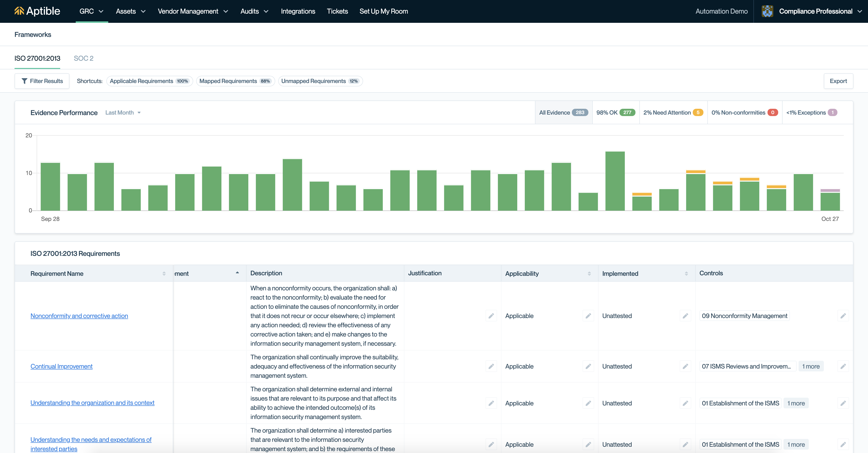Open the Last Month period dropdown
Viewport: 868px width, 453px height.
pyautogui.click(x=123, y=113)
